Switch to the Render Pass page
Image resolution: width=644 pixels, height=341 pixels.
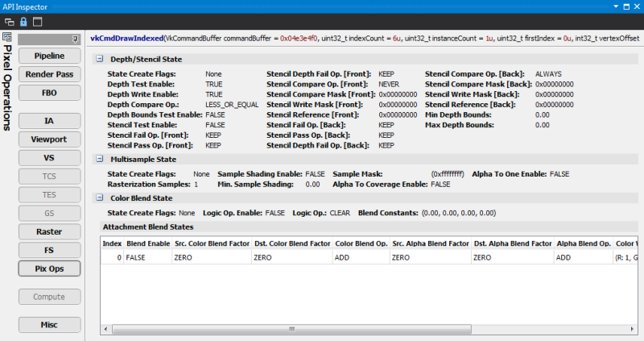click(x=49, y=74)
